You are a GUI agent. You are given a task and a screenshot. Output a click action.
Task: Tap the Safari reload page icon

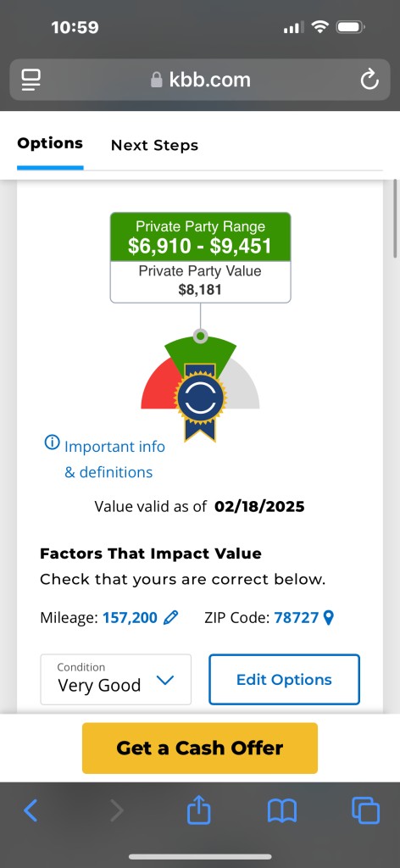(369, 80)
